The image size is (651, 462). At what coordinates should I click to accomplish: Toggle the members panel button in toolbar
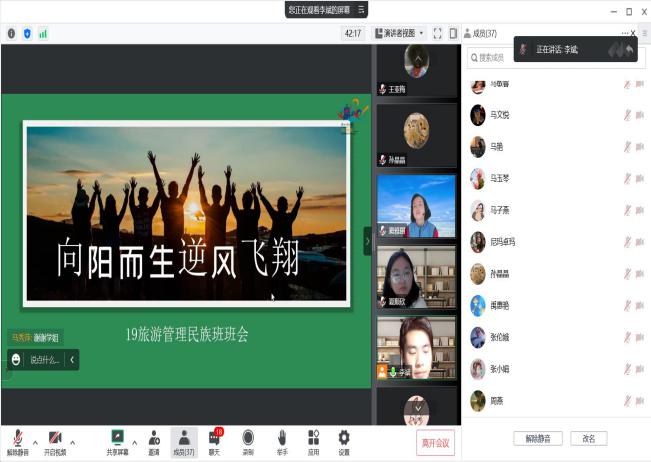(x=184, y=438)
